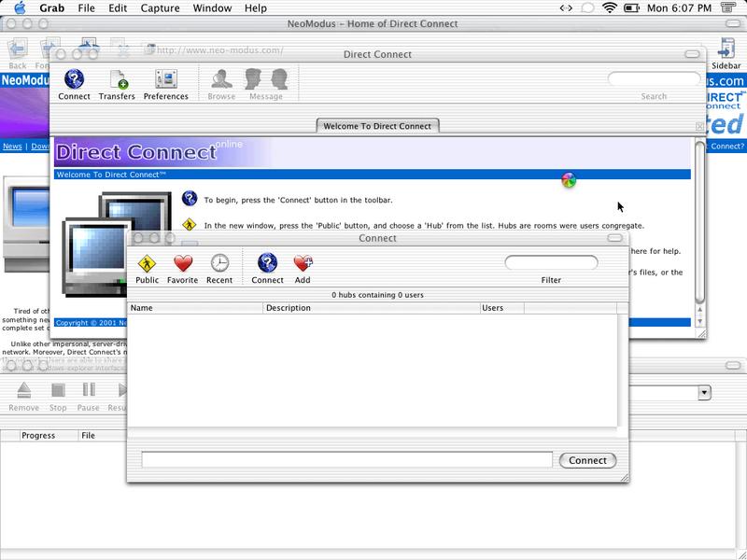Click Progress column header in Transfers window

(49, 436)
